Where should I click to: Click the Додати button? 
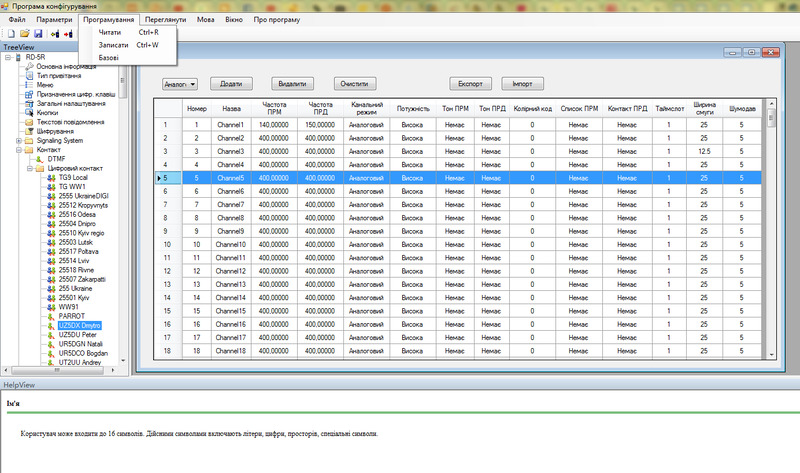click(x=231, y=84)
